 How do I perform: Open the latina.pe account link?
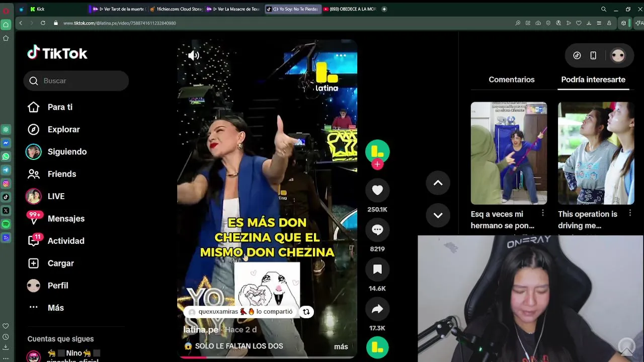tap(201, 329)
